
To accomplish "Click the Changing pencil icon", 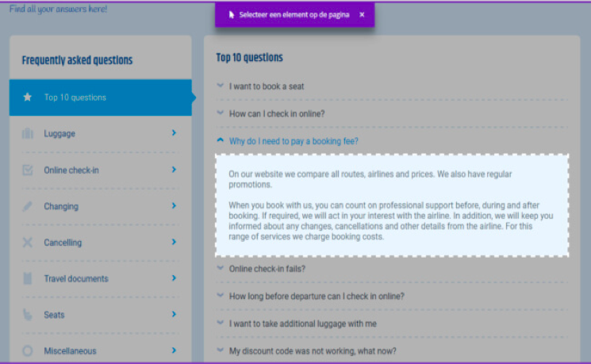I will click(28, 206).
